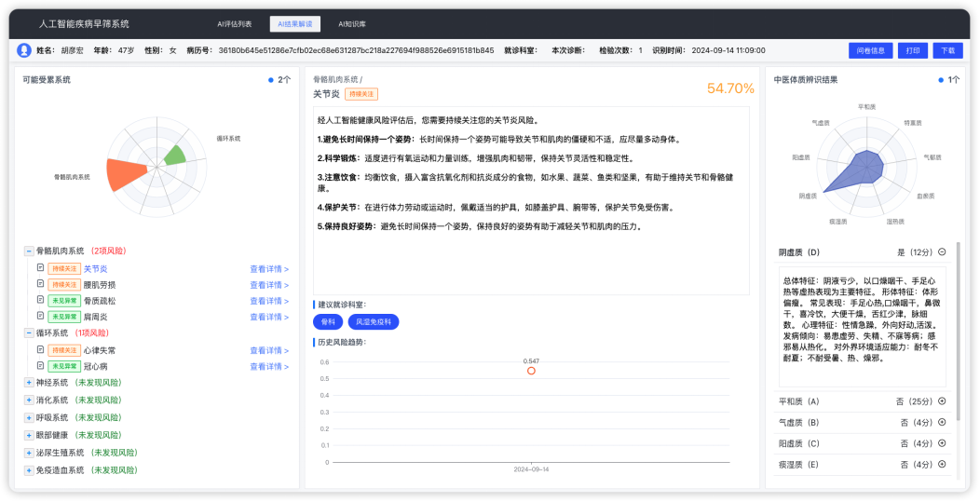
Task: Select 骨质疏松 in the risk tree
Action: click(x=100, y=301)
